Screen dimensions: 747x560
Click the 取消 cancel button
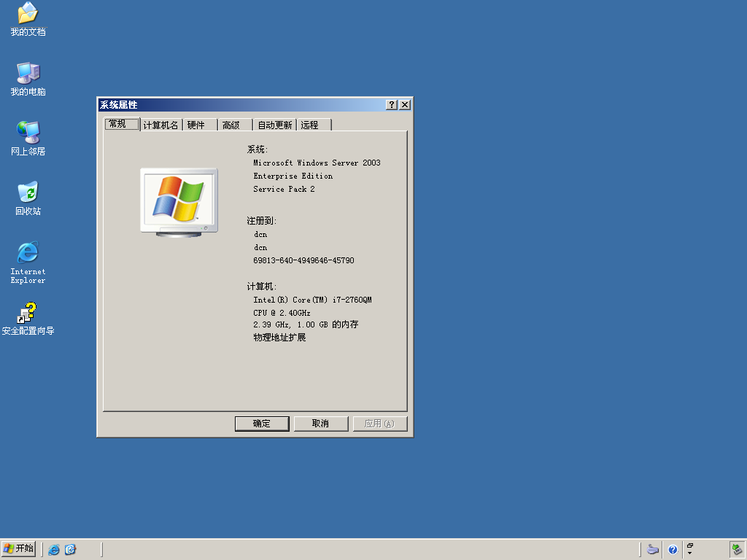[x=321, y=424]
